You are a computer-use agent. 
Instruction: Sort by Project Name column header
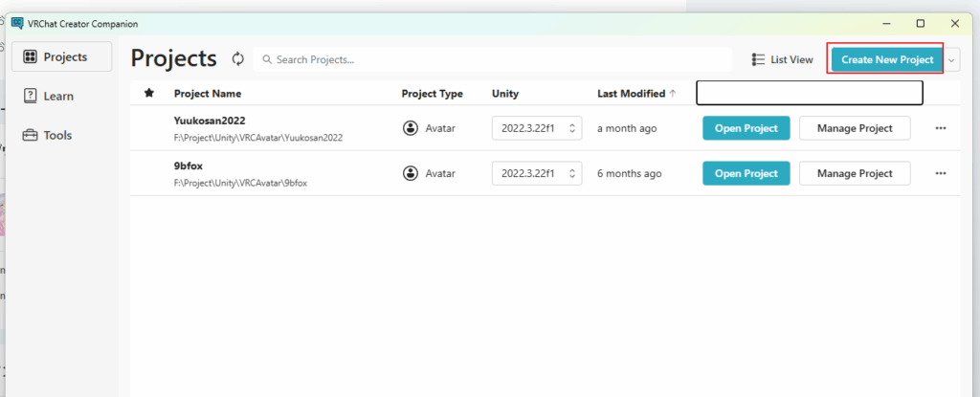[207, 94]
